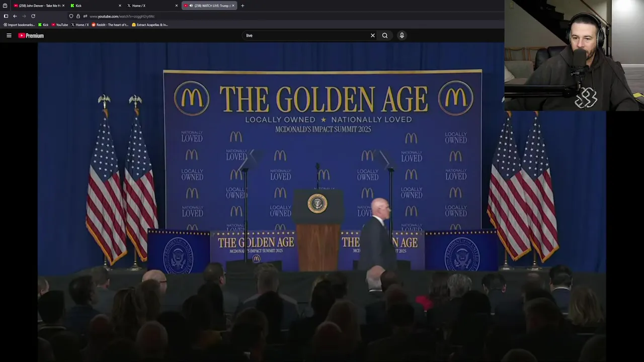
Task: Open Reddit - The heart of bookmark
Action: click(110, 25)
